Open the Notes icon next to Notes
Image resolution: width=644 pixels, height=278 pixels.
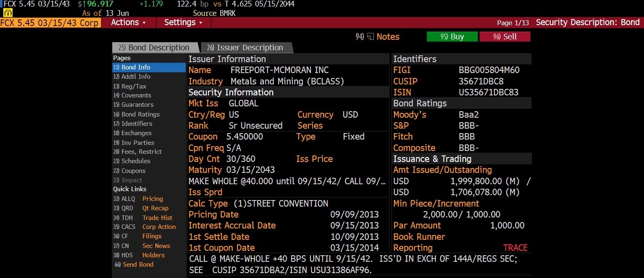point(370,37)
